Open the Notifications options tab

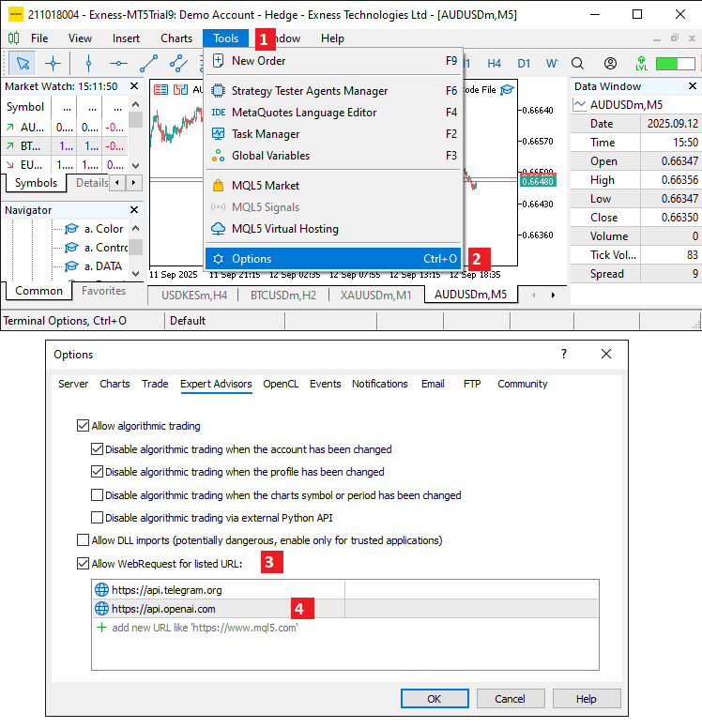tap(379, 384)
